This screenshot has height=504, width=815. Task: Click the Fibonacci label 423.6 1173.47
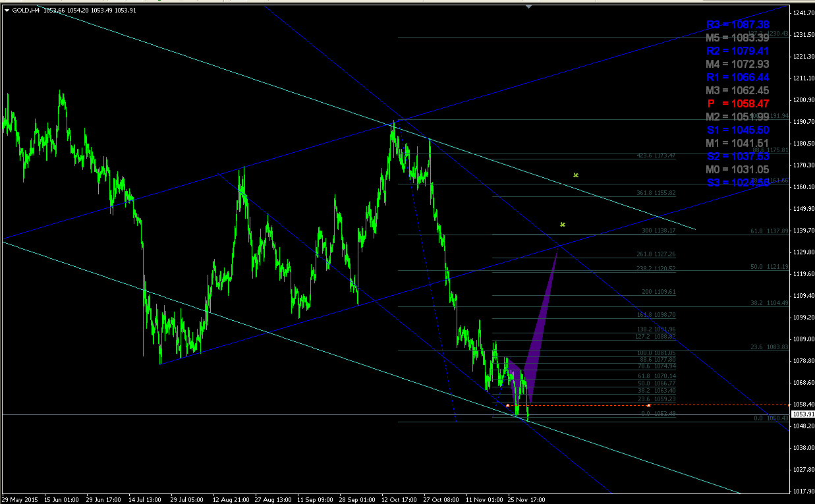(x=656, y=155)
